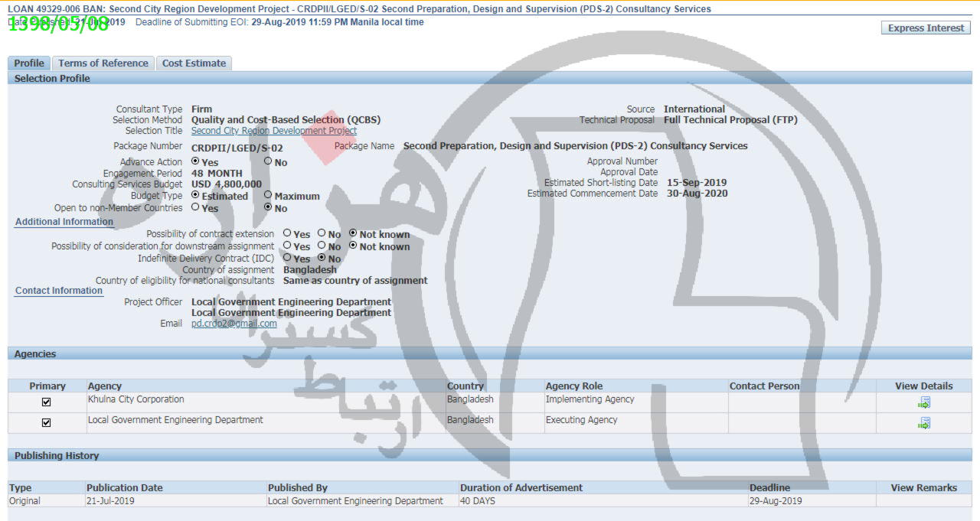
Task: Select Yes for possibility of contract extension
Action: click(287, 233)
